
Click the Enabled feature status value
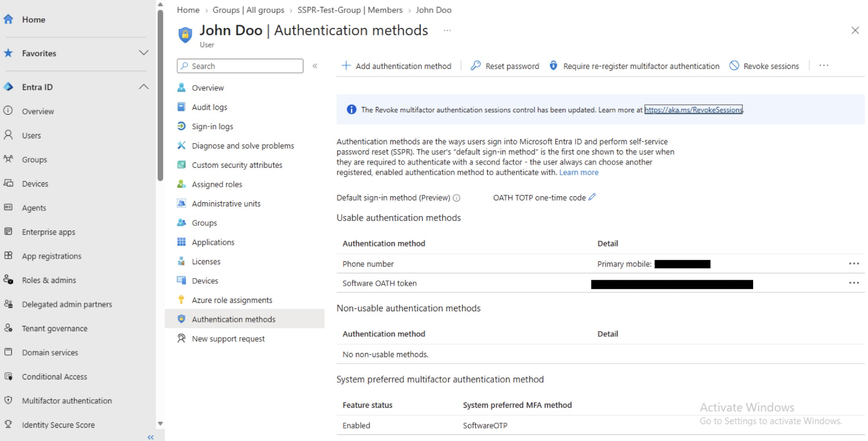pos(356,425)
